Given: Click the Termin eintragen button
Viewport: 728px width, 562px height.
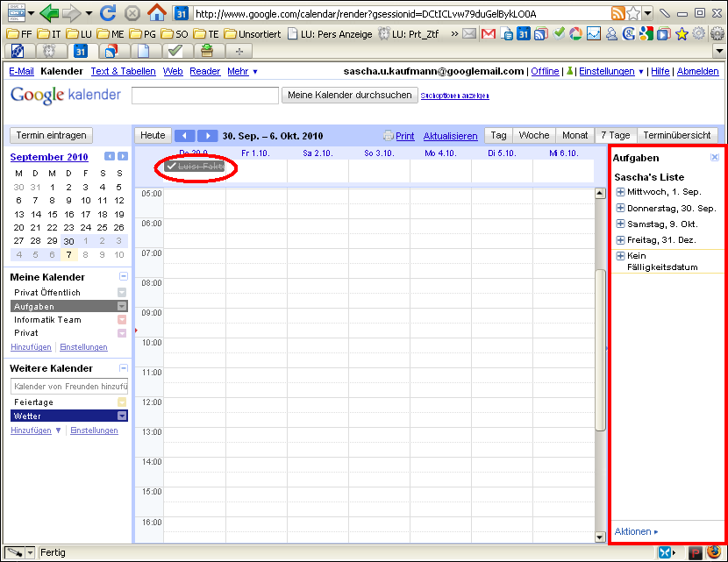Looking at the screenshot, I should coord(51,136).
